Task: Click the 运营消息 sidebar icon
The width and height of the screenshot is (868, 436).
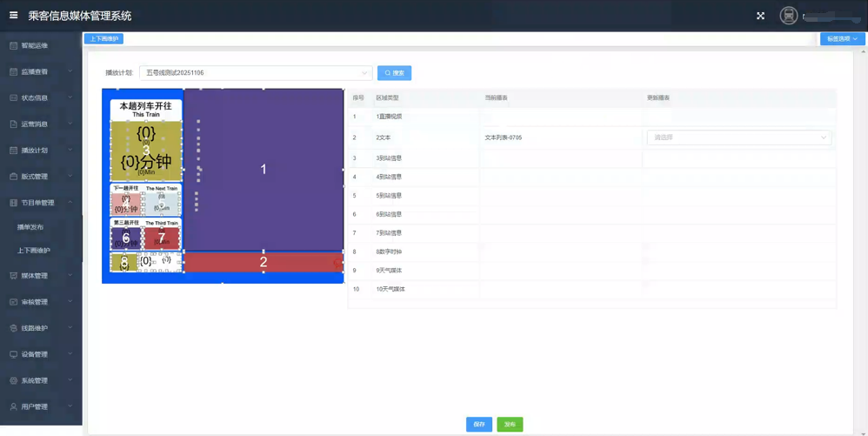Action: (13, 124)
